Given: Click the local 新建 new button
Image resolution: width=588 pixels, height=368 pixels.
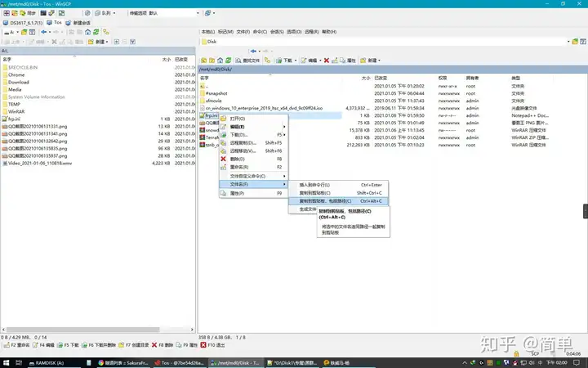Looking at the screenshot, I should (98, 42).
